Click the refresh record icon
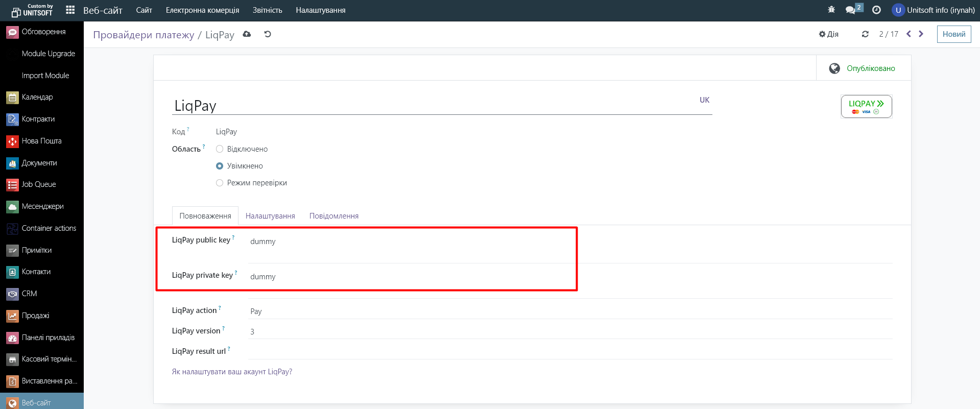The height and width of the screenshot is (409, 980). tap(865, 34)
